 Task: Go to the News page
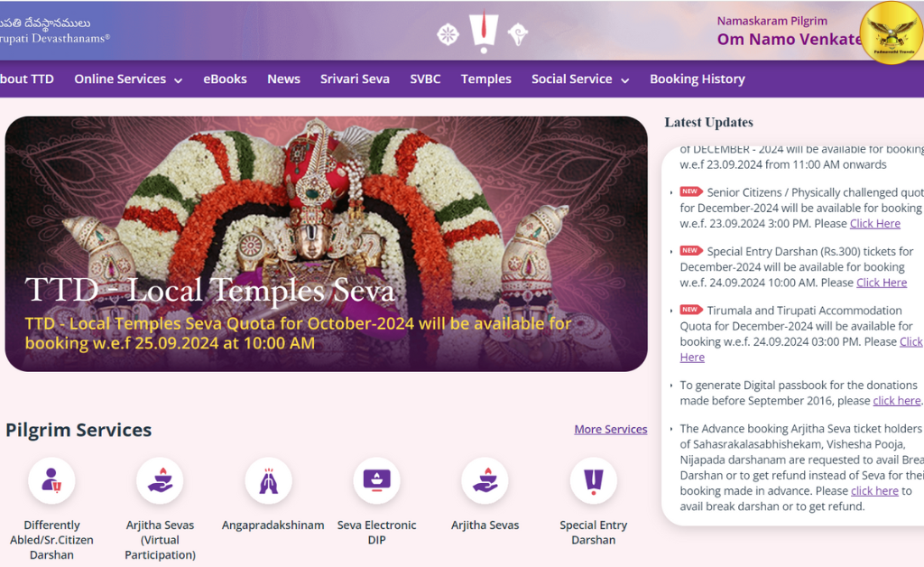(283, 79)
